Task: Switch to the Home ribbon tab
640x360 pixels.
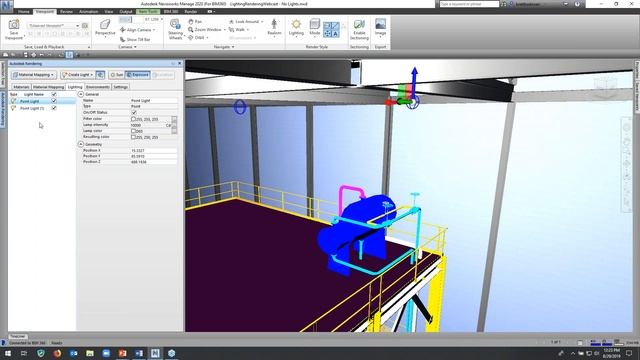Action: pos(23,11)
